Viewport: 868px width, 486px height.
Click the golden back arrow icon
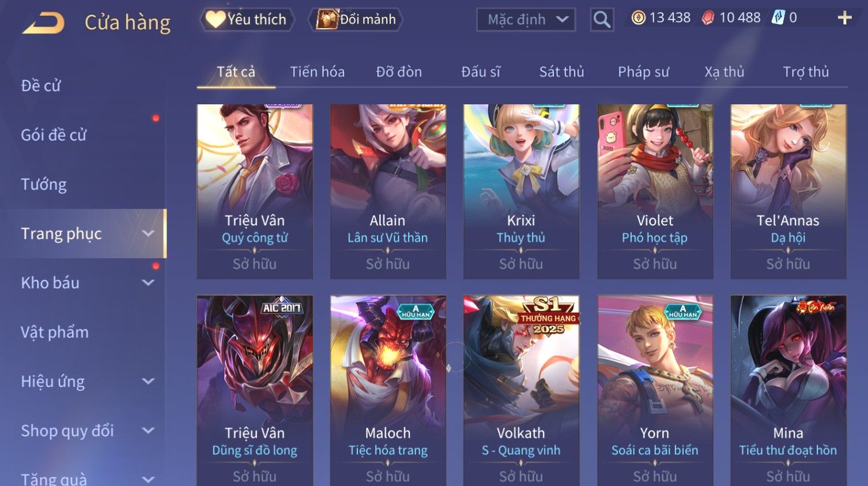click(43, 23)
